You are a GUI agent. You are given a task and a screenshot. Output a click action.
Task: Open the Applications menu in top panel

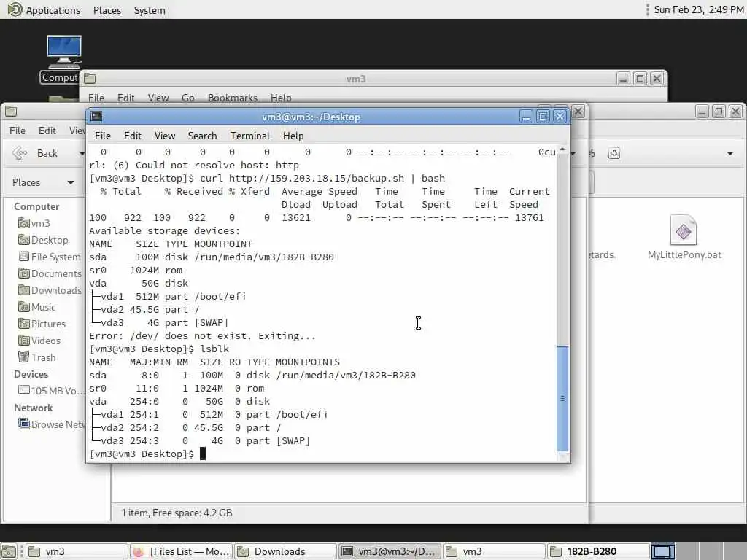click(x=53, y=10)
